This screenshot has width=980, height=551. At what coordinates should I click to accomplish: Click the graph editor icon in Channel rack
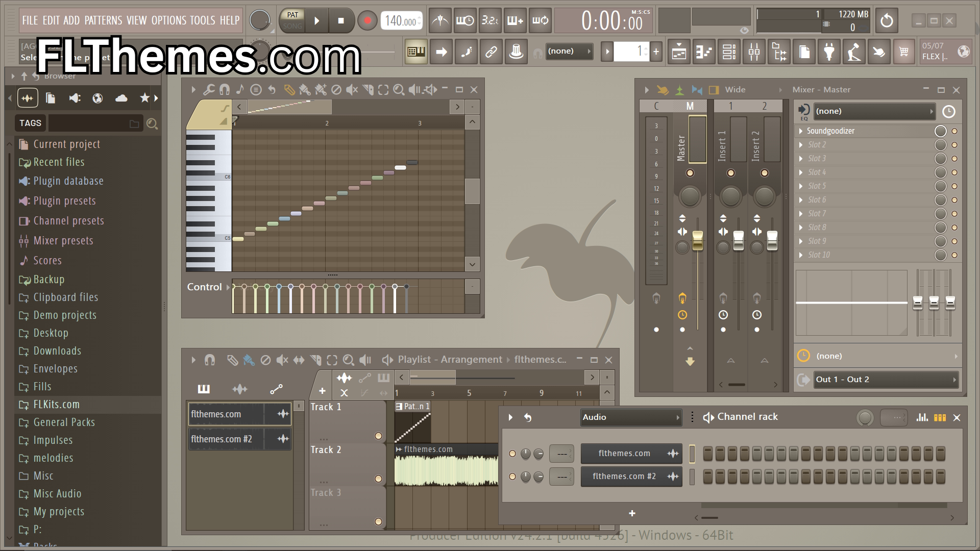coord(922,417)
